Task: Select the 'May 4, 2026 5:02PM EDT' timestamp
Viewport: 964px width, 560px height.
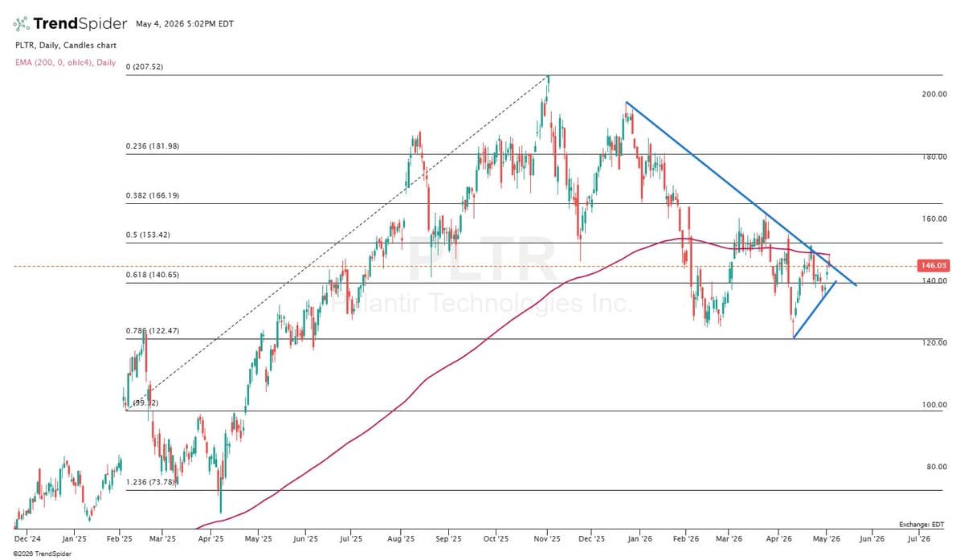Action: 185,24
